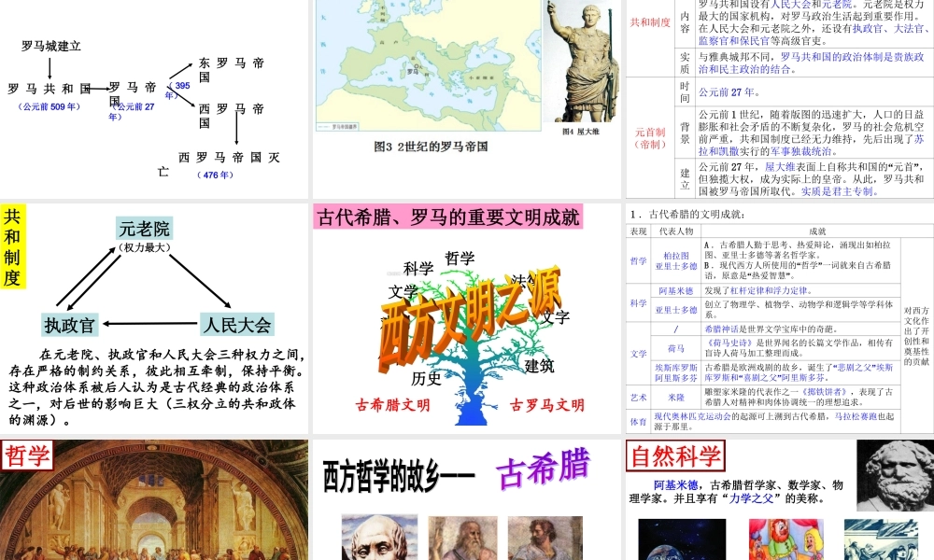Select the Augustus statue picture
The width and height of the screenshot is (934, 560).
point(581,61)
